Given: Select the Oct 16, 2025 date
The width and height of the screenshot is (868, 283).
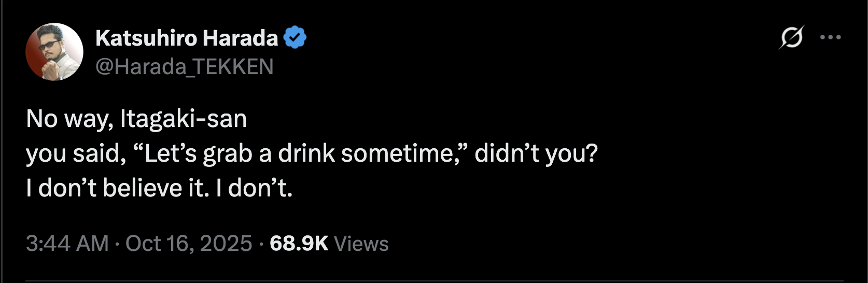Looking at the screenshot, I should click(x=189, y=244).
